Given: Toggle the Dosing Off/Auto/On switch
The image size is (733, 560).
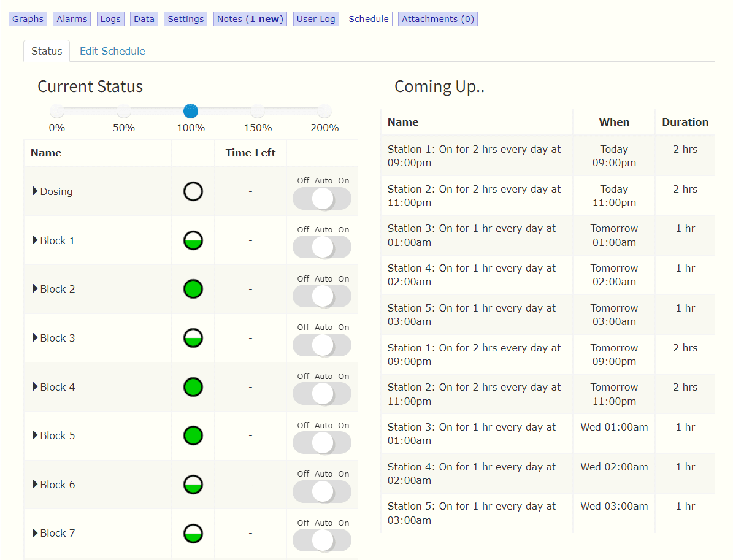Looking at the screenshot, I should click(322, 199).
